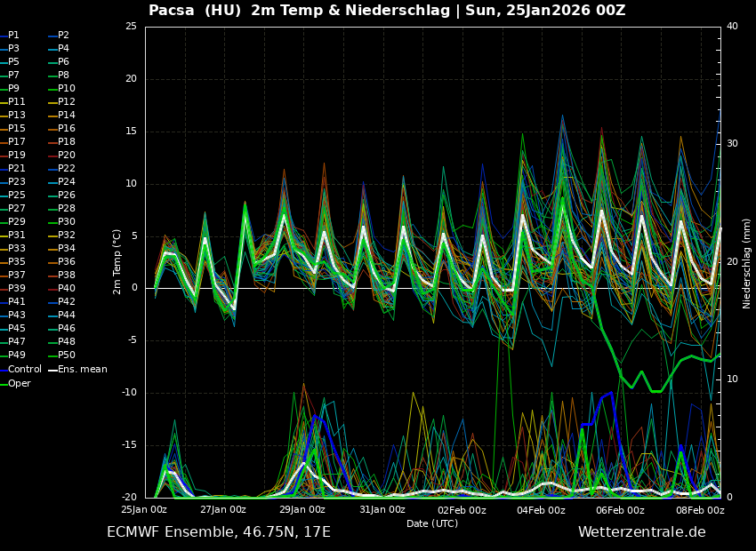
Task: Select the 31Jan 00z axis tick
Action: click(382, 510)
